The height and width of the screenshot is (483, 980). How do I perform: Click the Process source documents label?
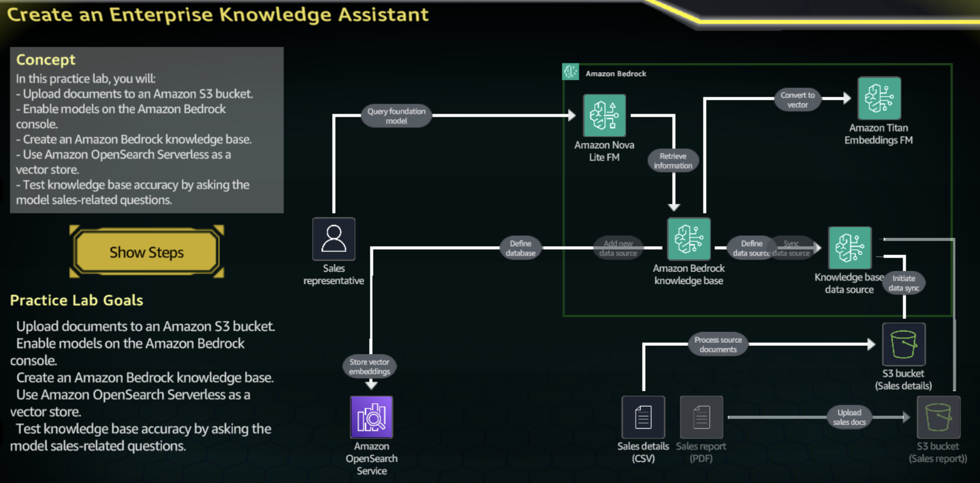(718, 344)
